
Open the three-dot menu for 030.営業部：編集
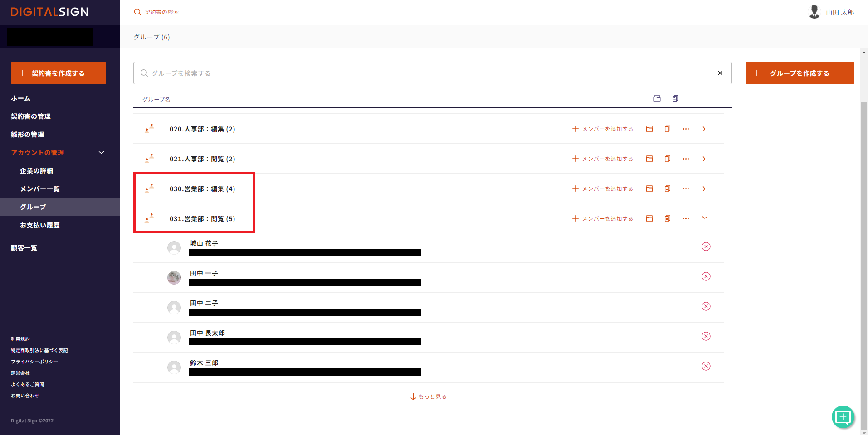point(686,189)
